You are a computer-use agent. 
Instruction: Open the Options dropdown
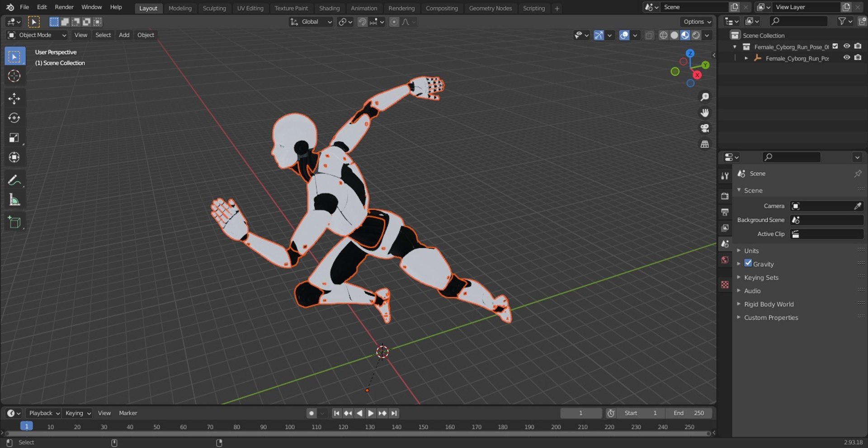point(697,22)
